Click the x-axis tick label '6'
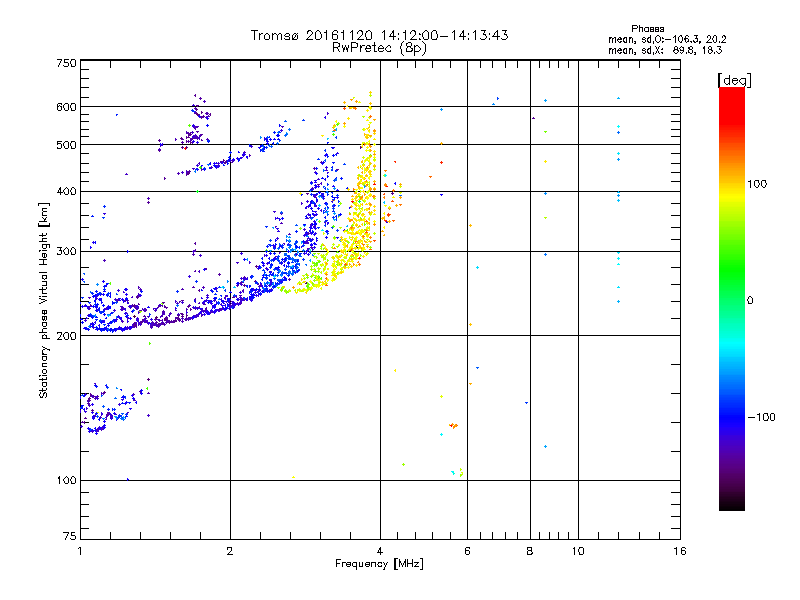This screenshot has height=600, width=800. coord(467,551)
